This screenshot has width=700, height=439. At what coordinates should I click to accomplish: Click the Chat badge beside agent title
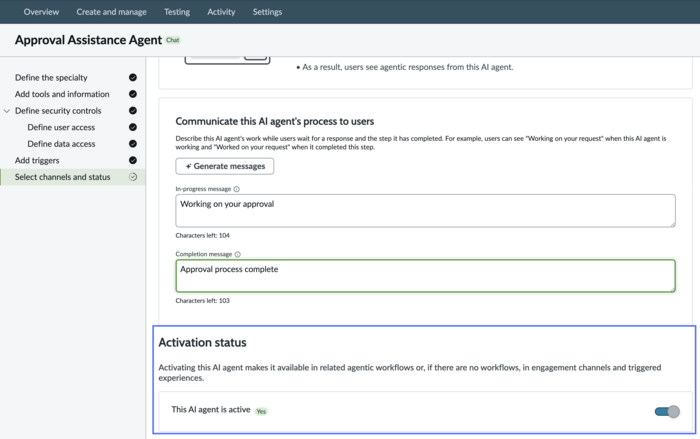tap(173, 40)
